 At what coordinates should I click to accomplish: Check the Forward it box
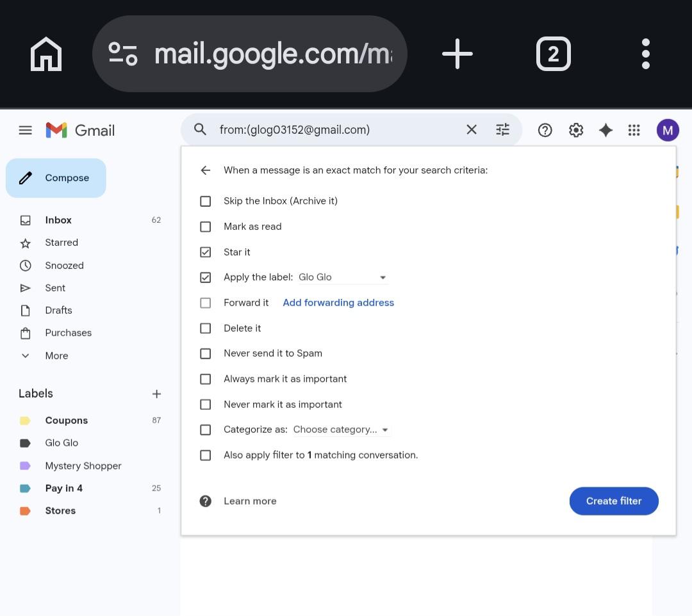(x=205, y=303)
